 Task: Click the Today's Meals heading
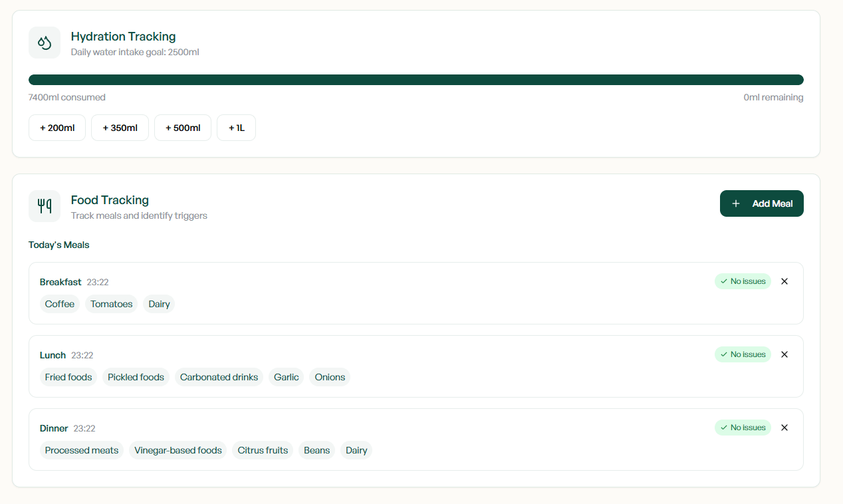(x=59, y=245)
